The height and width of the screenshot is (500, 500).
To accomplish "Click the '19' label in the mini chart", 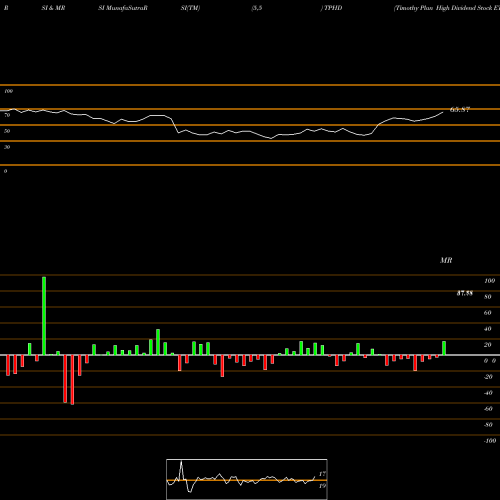I will coord(322,486).
